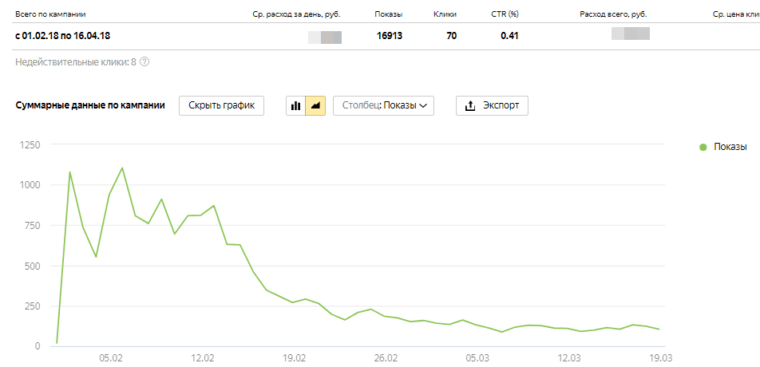
Task: Click the Показы legend label
Action: pos(730,147)
